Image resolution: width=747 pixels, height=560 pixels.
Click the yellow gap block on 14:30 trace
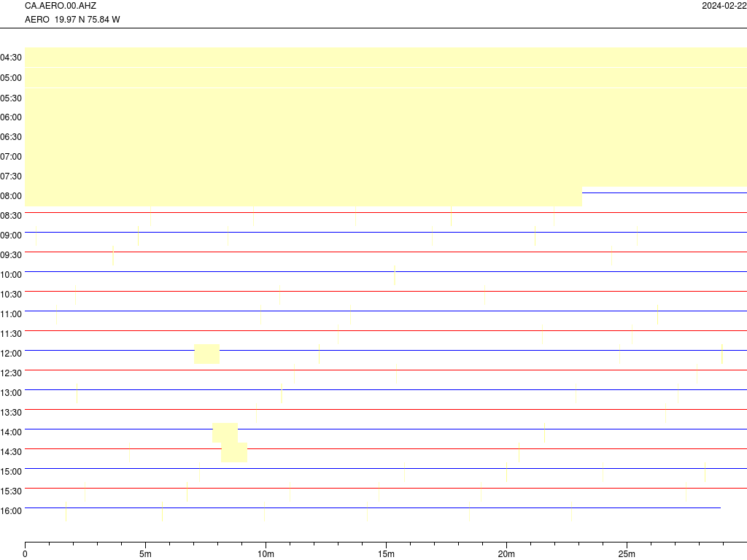pos(234,452)
